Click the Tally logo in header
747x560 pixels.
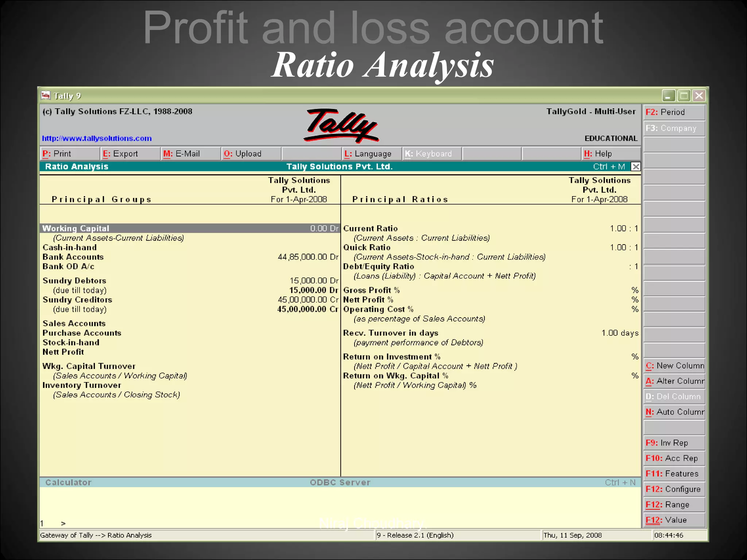(341, 125)
